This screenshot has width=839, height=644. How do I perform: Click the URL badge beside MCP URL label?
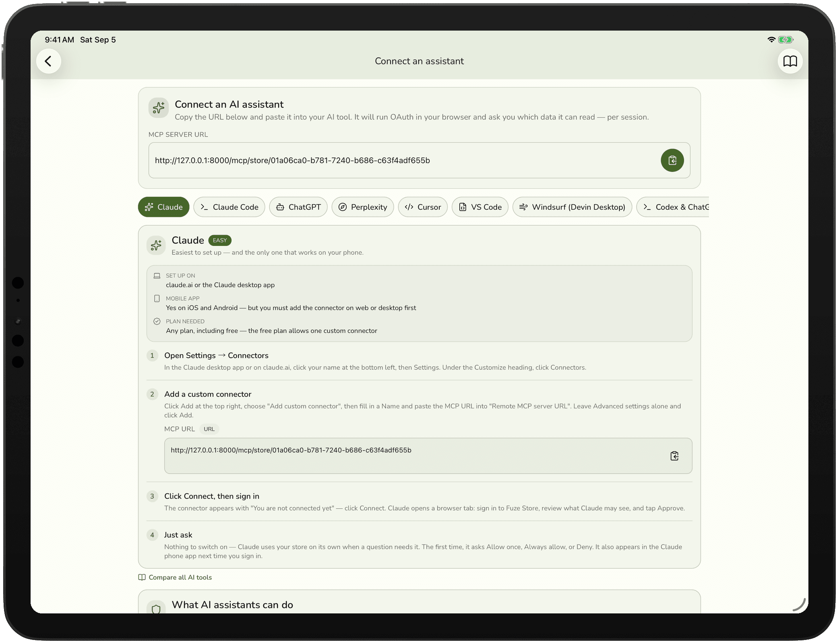(x=209, y=429)
